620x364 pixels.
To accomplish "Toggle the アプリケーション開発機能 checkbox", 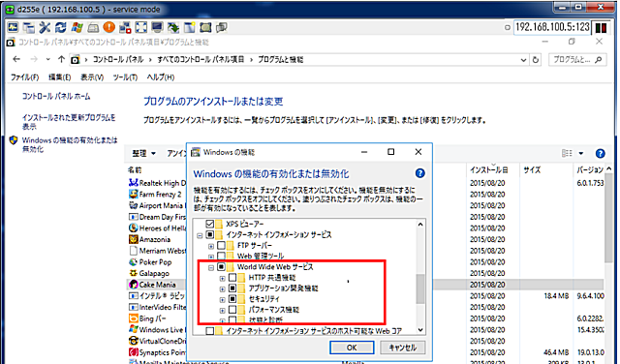I will 232,288.
